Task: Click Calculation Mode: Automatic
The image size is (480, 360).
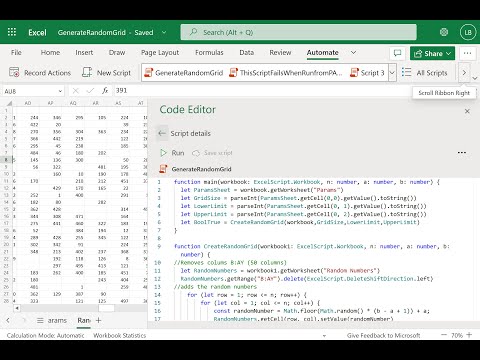Action: point(46,335)
